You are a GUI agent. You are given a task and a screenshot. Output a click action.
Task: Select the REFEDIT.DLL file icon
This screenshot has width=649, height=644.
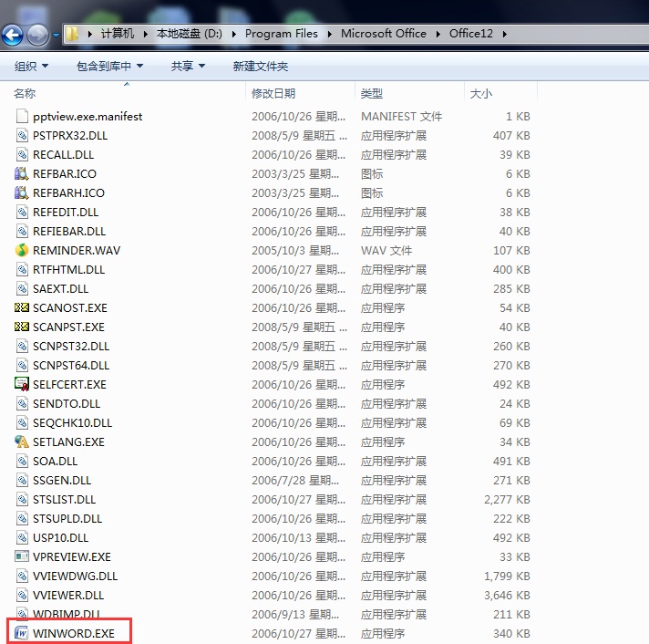click(x=22, y=212)
